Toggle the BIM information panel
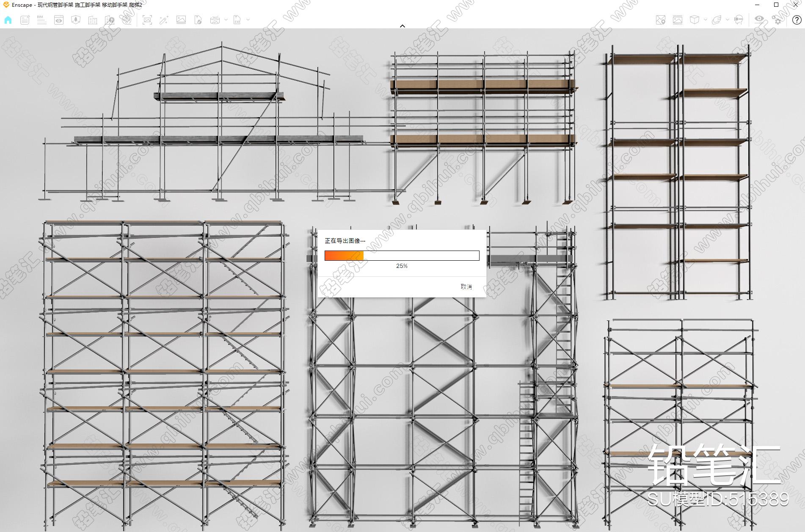Screen dimensions: 805x532 pyautogui.click(x=41, y=20)
